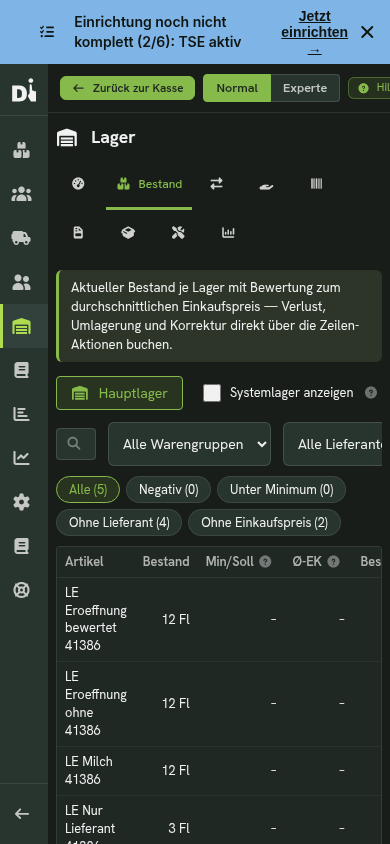Switch to Normal mode
390x844 pixels.
(237, 88)
